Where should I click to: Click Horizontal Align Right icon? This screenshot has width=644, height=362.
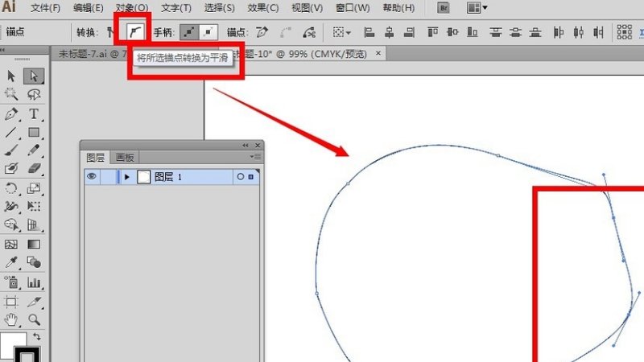click(409, 32)
